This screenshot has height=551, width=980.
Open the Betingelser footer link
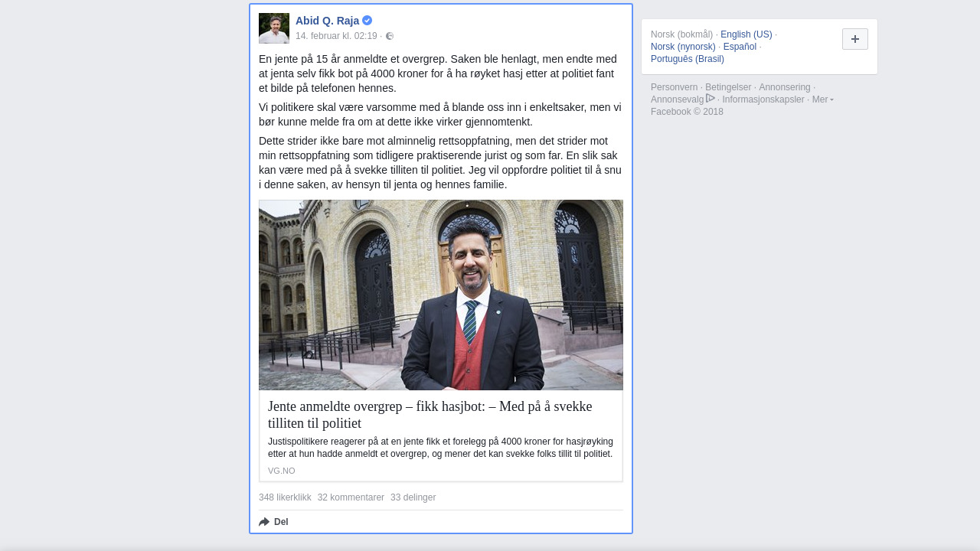tap(728, 87)
